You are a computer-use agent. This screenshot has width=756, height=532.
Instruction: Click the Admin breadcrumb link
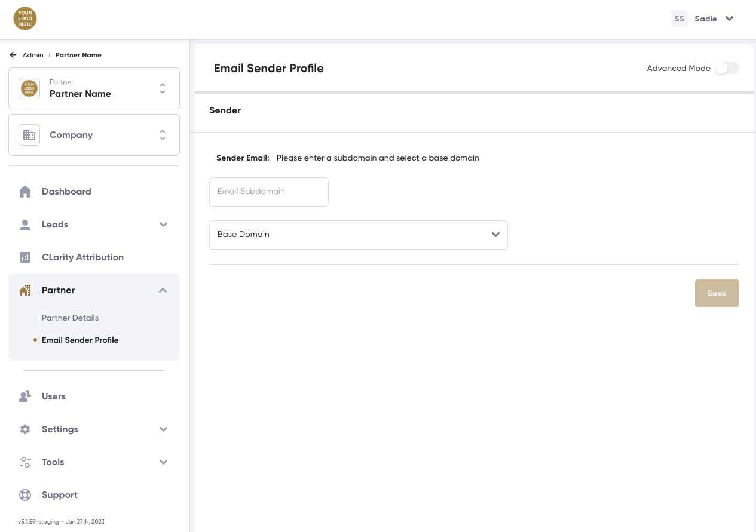[x=33, y=55]
